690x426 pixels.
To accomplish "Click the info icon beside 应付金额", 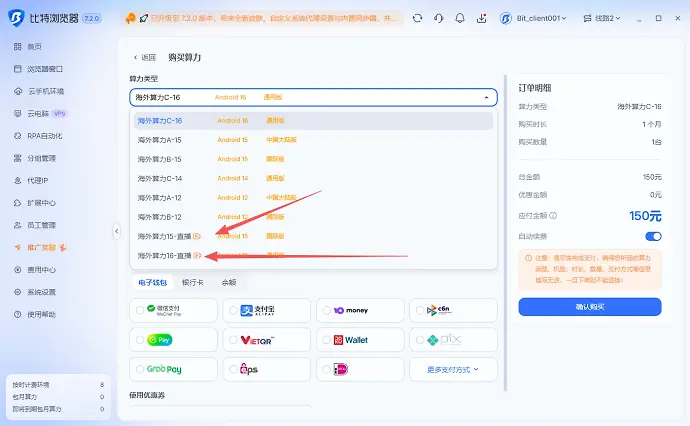I will pyautogui.click(x=553, y=216).
